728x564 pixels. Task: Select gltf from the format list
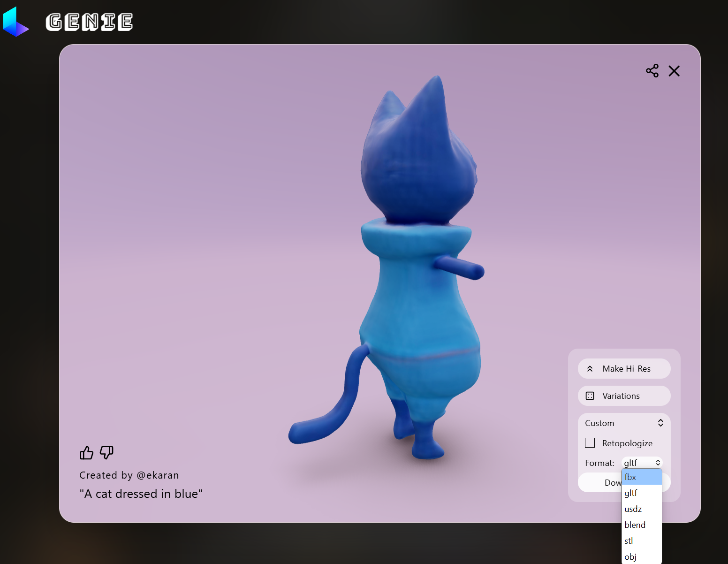pos(642,493)
